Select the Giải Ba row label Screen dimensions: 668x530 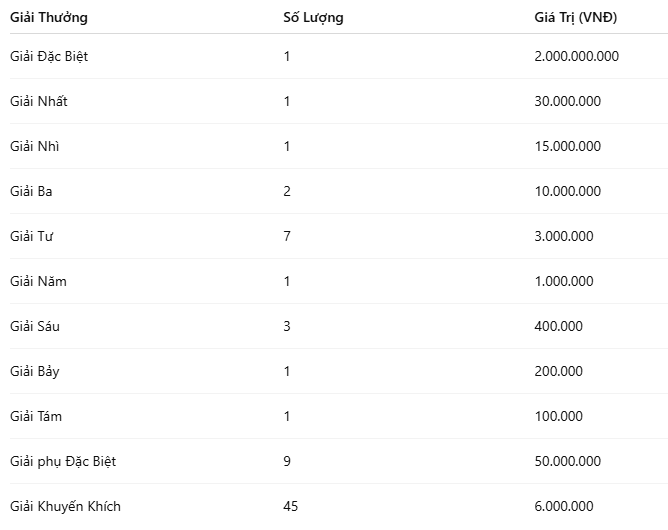pos(31,191)
